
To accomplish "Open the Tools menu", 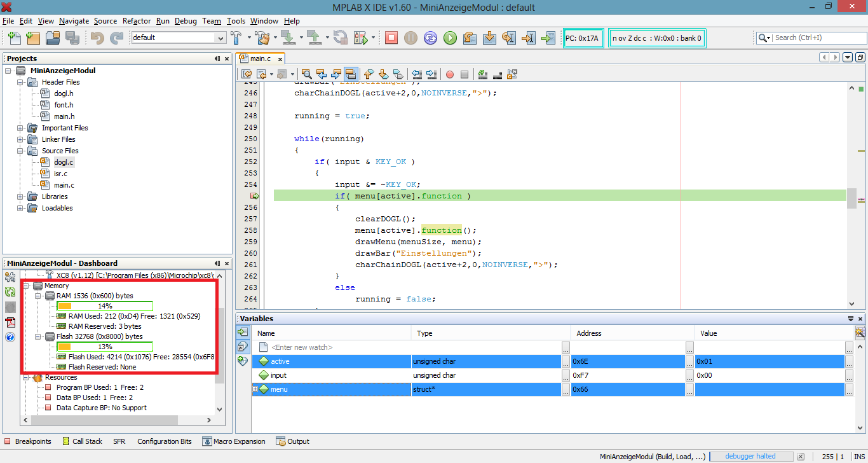I will [x=236, y=21].
